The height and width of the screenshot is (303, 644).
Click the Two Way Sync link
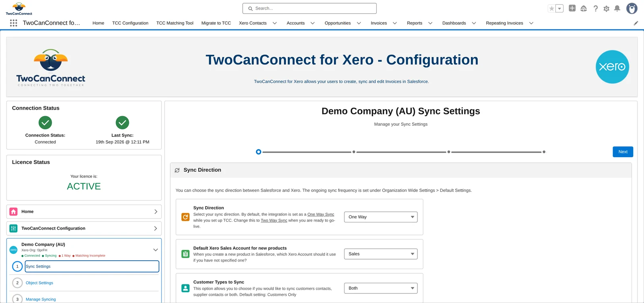click(274, 220)
